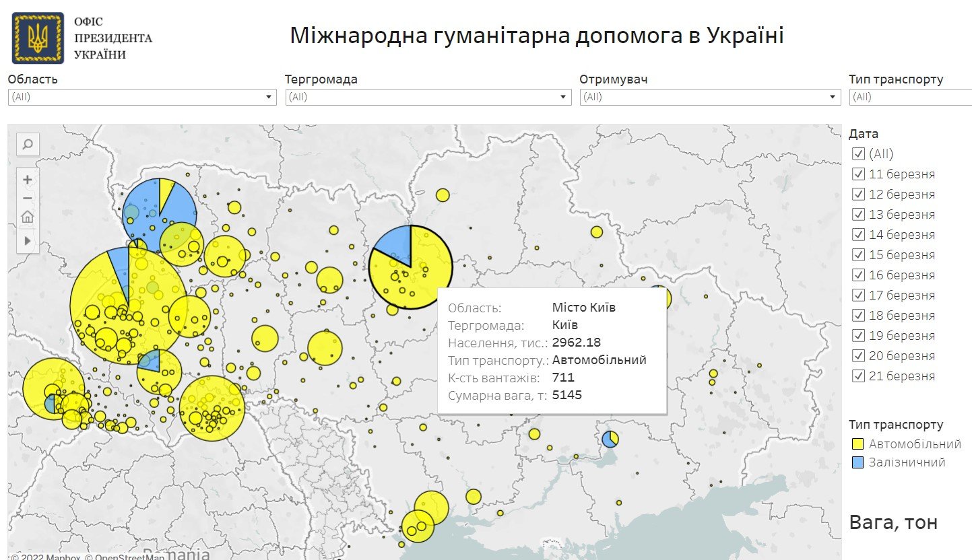Click the map search magnifier icon
972x560 pixels.
pyautogui.click(x=27, y=143)
